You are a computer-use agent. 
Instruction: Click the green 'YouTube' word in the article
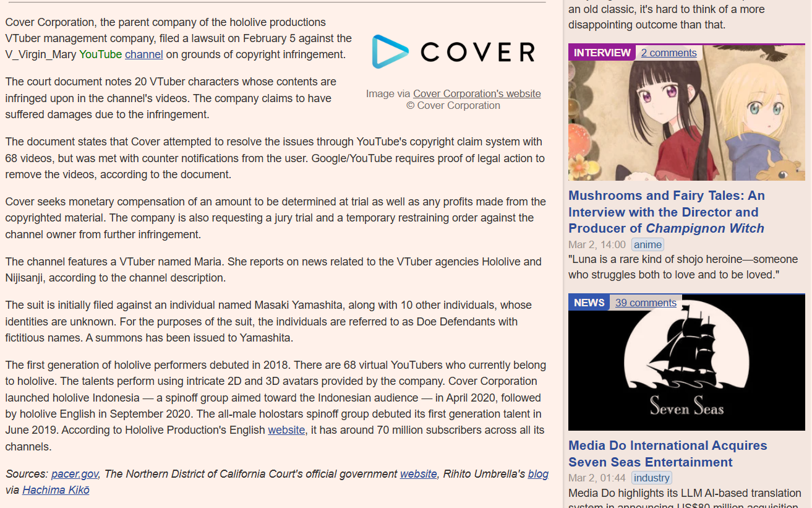pos(101,54)
